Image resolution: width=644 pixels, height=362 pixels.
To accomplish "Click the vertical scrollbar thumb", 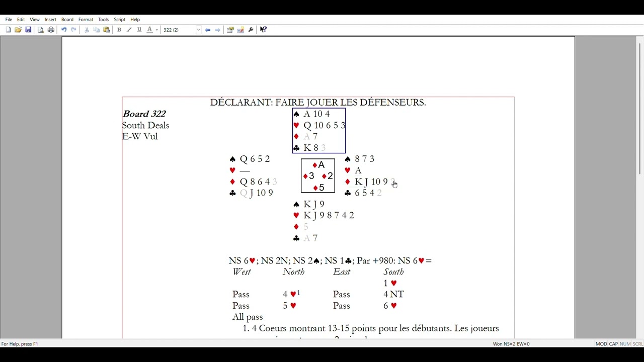I will [x=639, y=109].
